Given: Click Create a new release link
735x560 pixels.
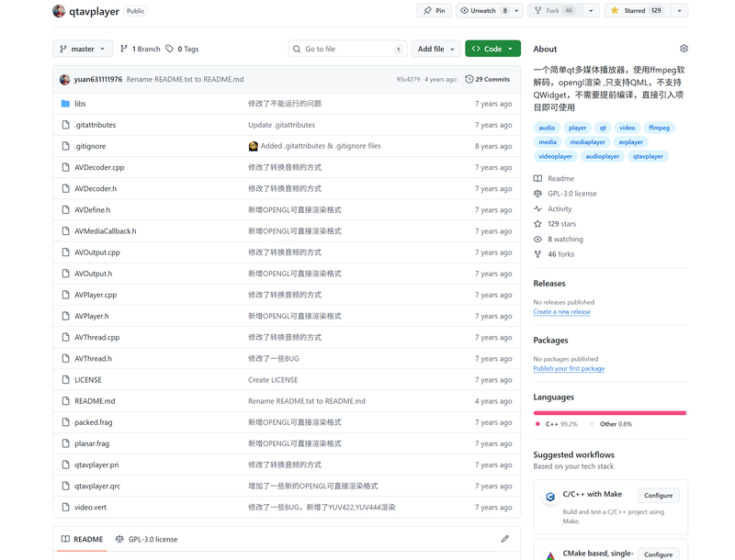Looking at the screenshot, I should pos(561,312).
